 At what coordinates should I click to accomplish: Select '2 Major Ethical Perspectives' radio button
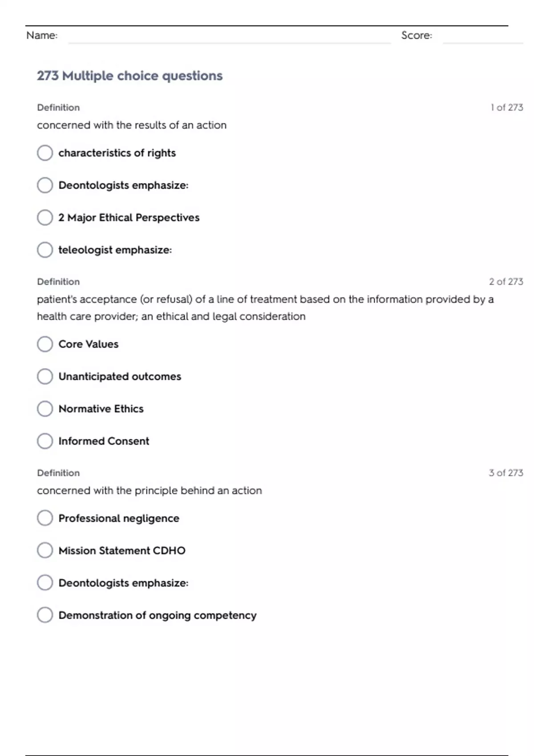coord(45,218)
